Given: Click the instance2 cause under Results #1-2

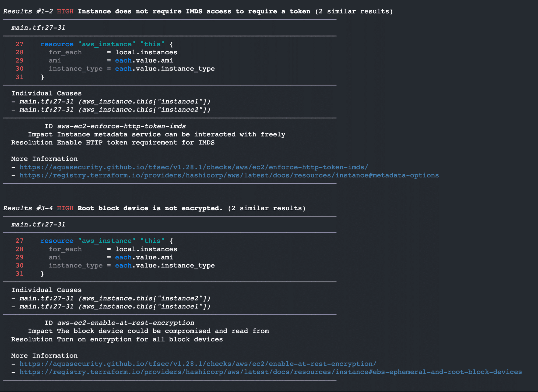Looking at the screenshot, I should tap(115, 110).
